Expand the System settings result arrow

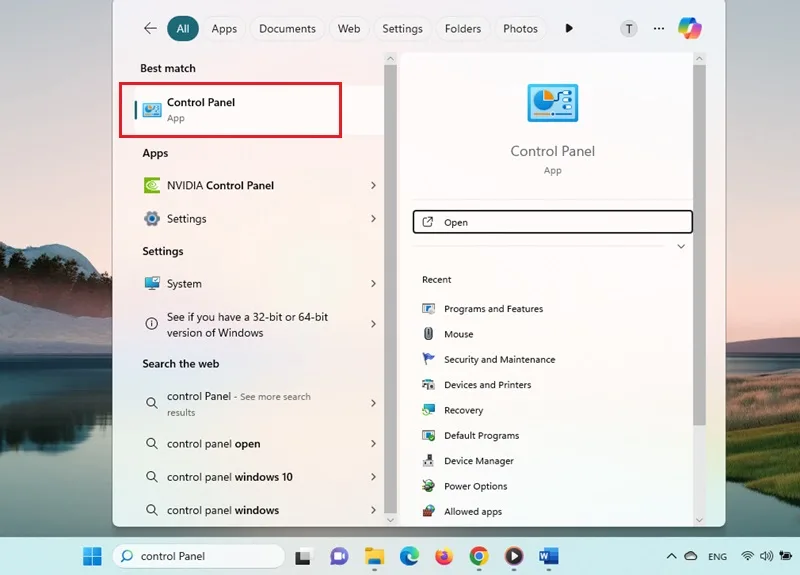pos(373,284)
